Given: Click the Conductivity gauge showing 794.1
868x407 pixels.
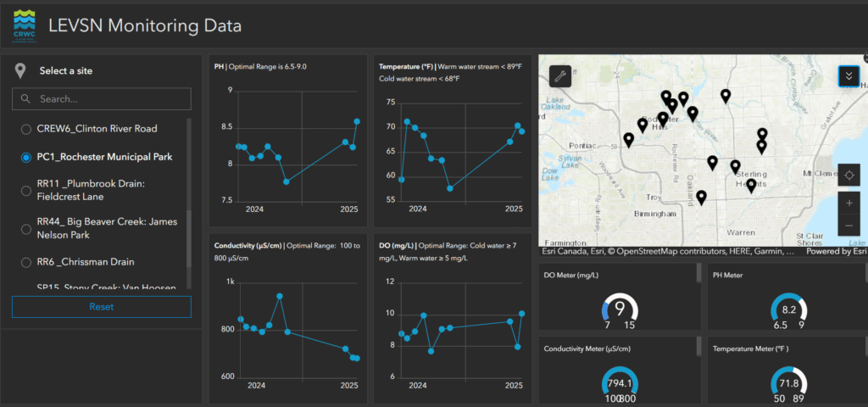Looking at the screenshot, I should click(x=620, y=382).
